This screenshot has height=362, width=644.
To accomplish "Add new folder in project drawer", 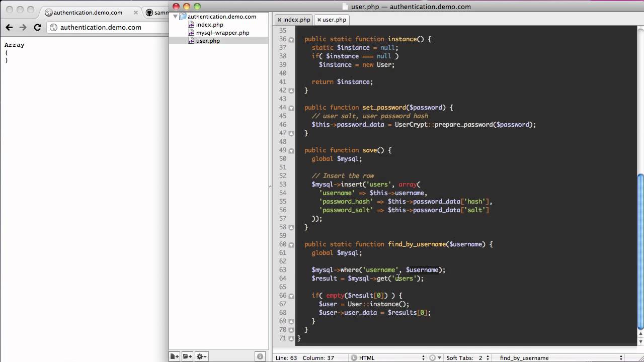I will pyautogui.click(x=187, y=356).
